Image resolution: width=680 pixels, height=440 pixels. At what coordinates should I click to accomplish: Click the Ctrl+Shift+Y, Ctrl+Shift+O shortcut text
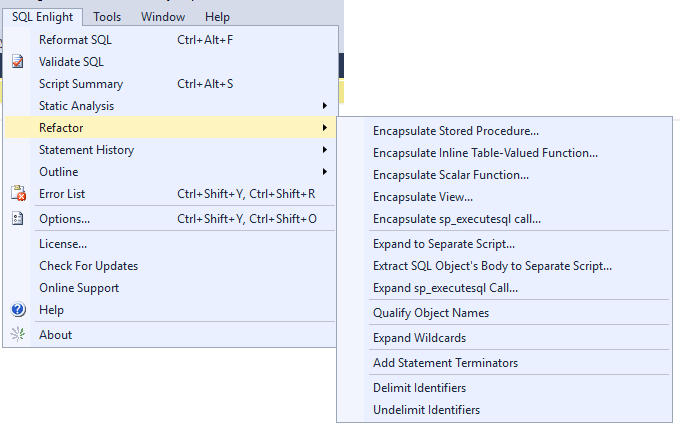pos(247,218)
